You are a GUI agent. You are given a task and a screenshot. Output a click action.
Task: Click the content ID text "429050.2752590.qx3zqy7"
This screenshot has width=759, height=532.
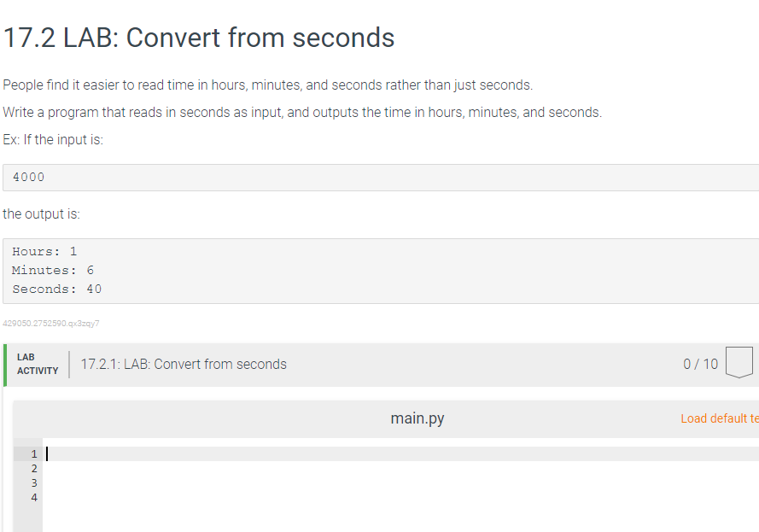pyautogui.click(x=51, y=323)
